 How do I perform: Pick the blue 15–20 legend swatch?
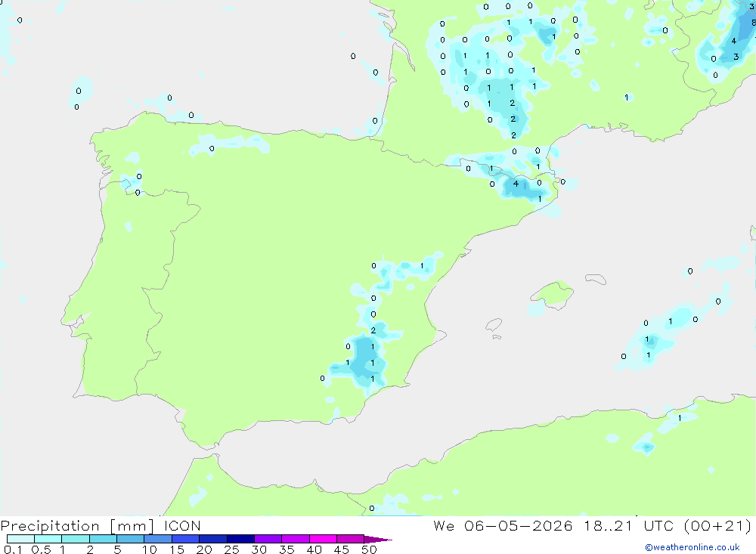(185, 539)
